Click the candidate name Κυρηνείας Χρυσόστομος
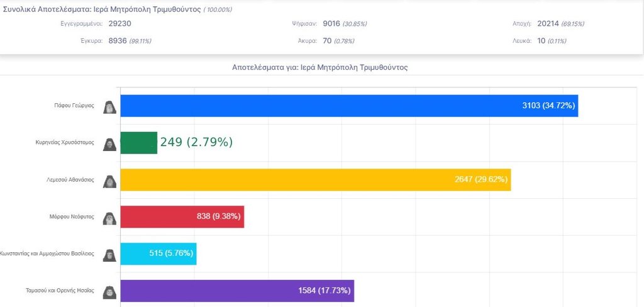644x307 pixels. point(65,143)
